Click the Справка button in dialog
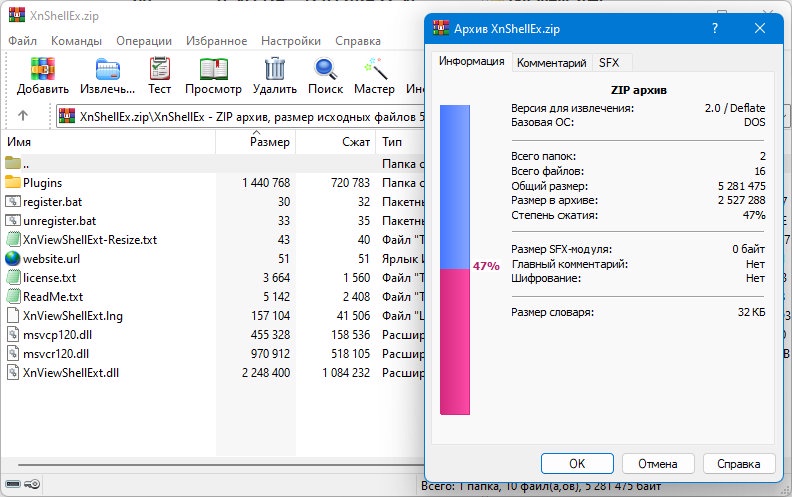The height and width of the screenshot is (497, 792). pyautogui.click(x=738, y=463)
